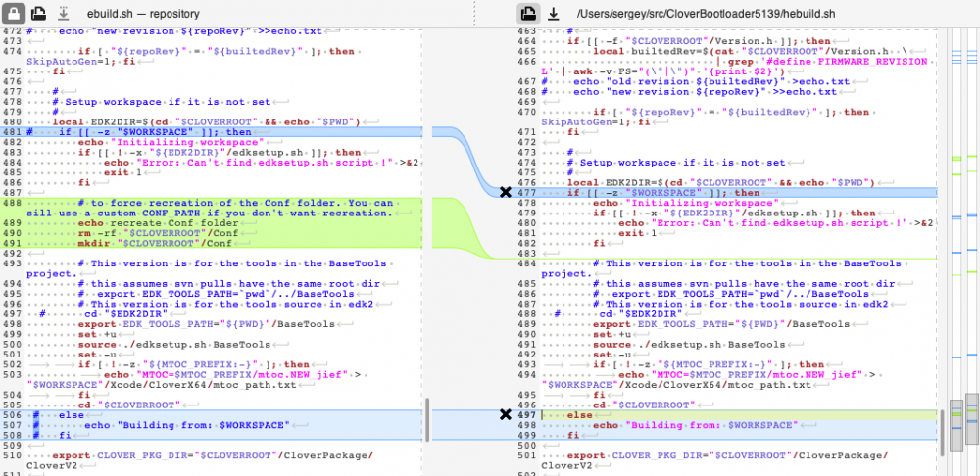The height and width of the screenshot is (476, 980).
Task: Save the right pane hebuild.sh file
Action: click(553, 13)
